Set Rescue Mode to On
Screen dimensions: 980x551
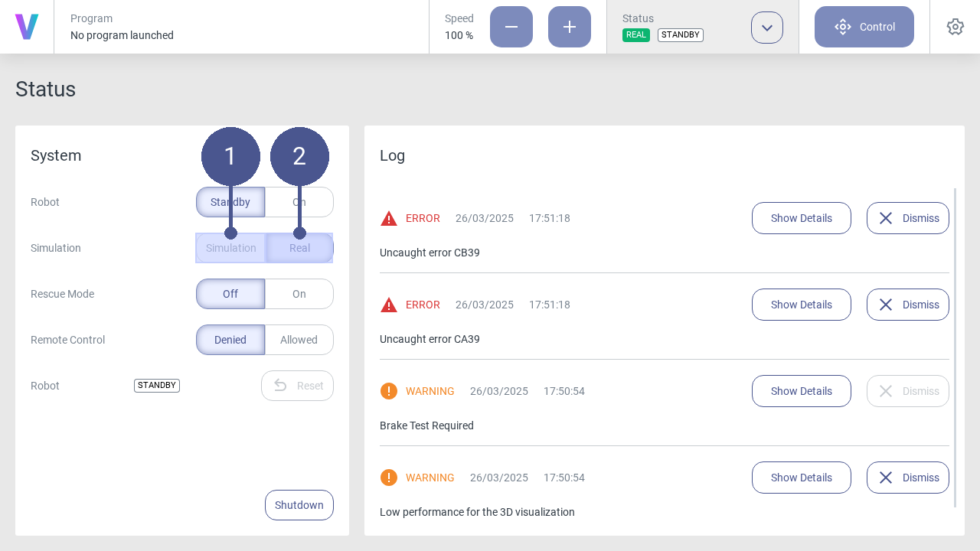[x=299, y=294]
